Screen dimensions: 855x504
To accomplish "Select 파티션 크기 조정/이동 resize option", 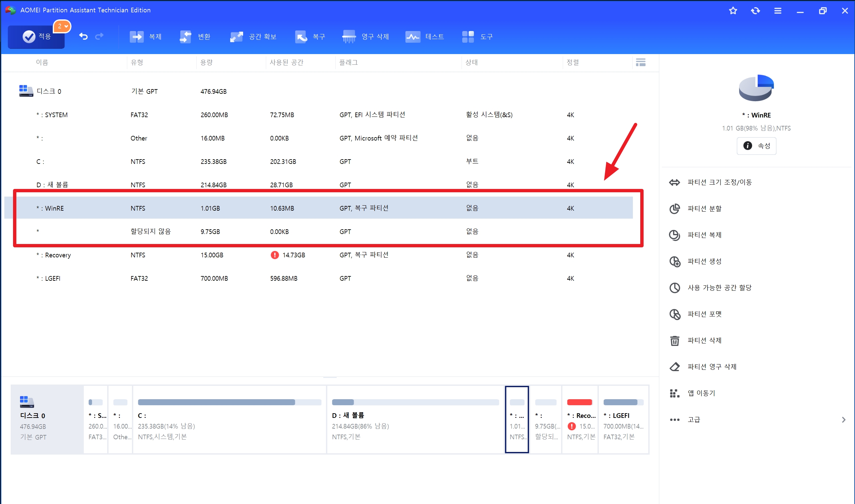I will pyautogui.click(x=719, y=182).
